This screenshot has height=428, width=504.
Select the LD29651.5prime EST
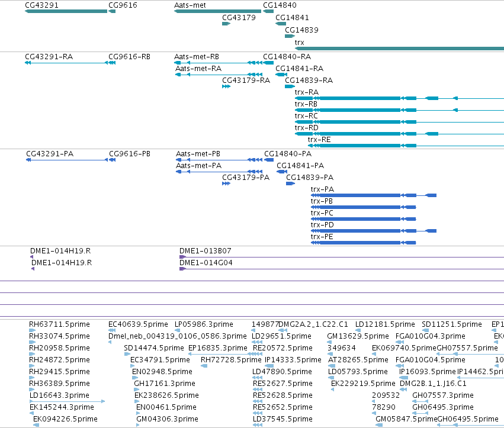pos(257,342)
